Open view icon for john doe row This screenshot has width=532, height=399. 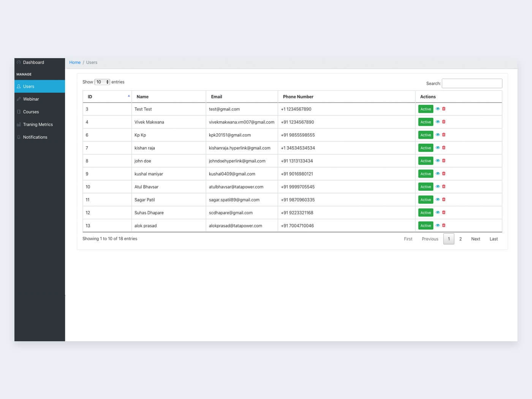(x=438, y=160)
